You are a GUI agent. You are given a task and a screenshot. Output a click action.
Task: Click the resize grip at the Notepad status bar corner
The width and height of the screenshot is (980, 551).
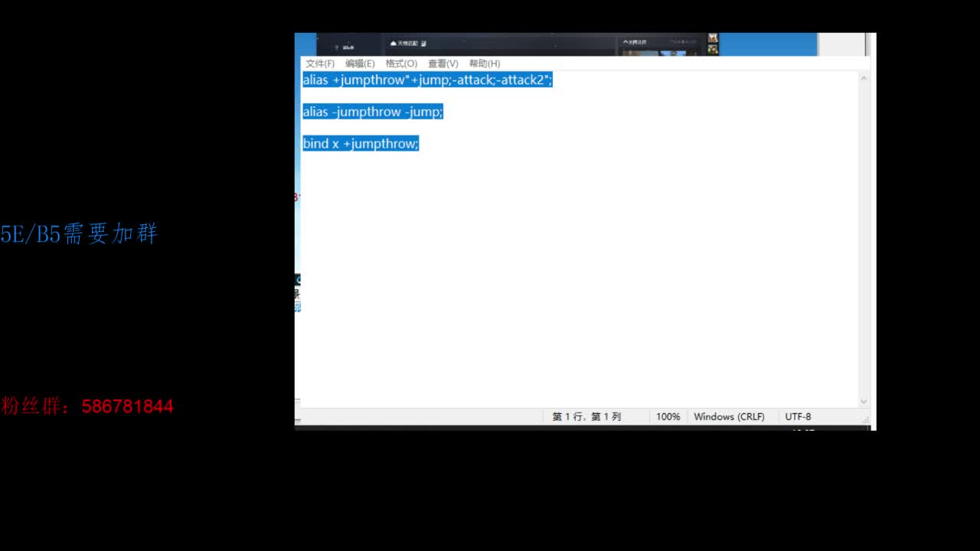tap(866, 419)
